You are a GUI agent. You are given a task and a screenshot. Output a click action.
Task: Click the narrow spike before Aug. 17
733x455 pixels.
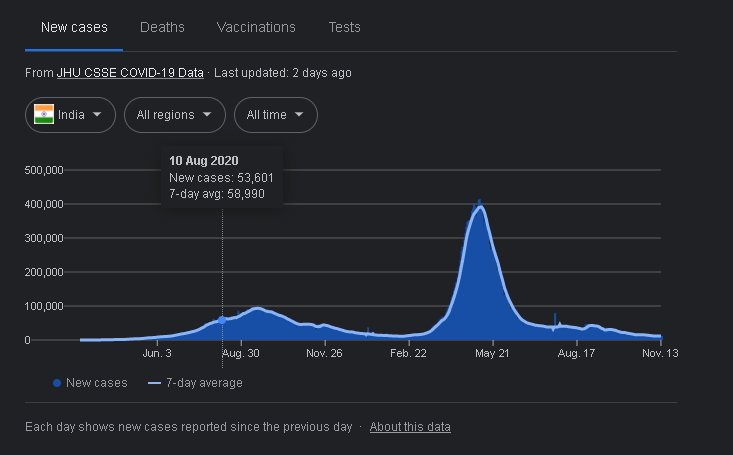tap(555, 318)
